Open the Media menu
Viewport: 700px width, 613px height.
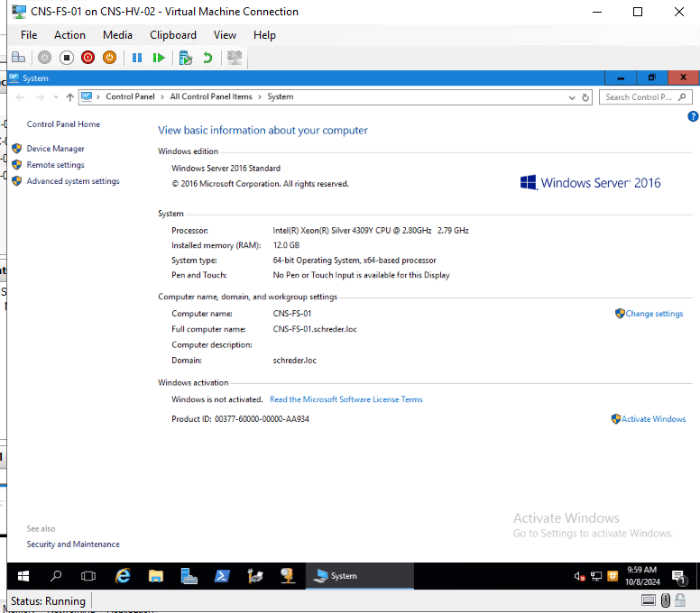pyautogui.click(x=117, y=35)
